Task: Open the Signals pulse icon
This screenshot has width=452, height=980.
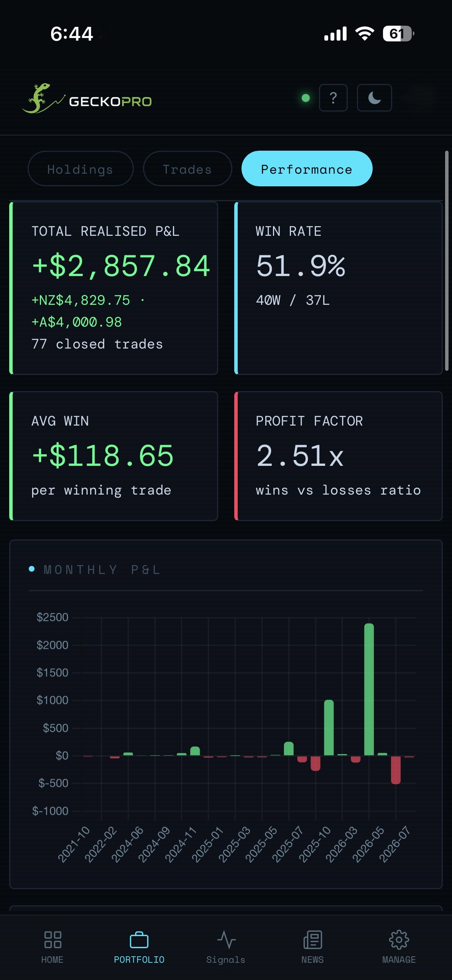Action: point(226,940)
